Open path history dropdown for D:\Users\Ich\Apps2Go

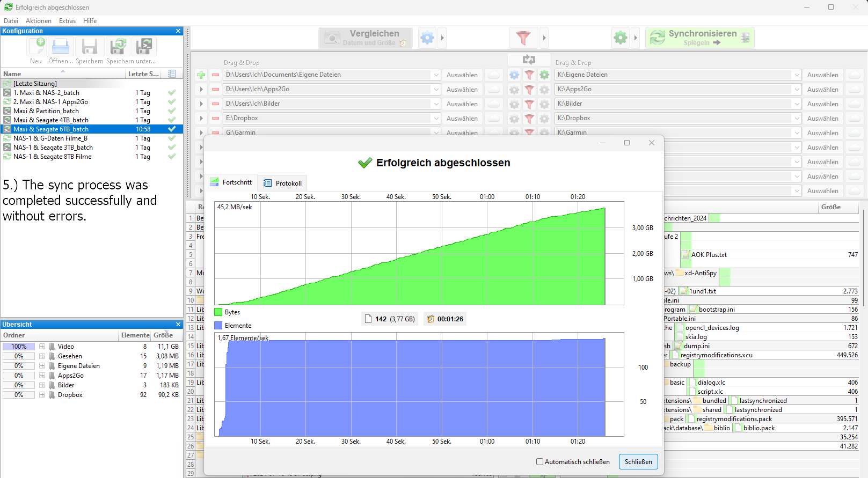[436, 90]
